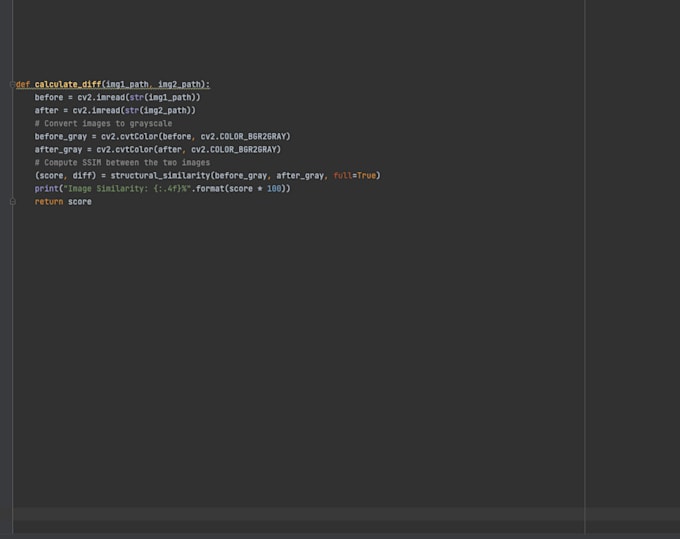Click the img1_path parameter in def line
The image size is (680, 539).
[x=127, y=84]
